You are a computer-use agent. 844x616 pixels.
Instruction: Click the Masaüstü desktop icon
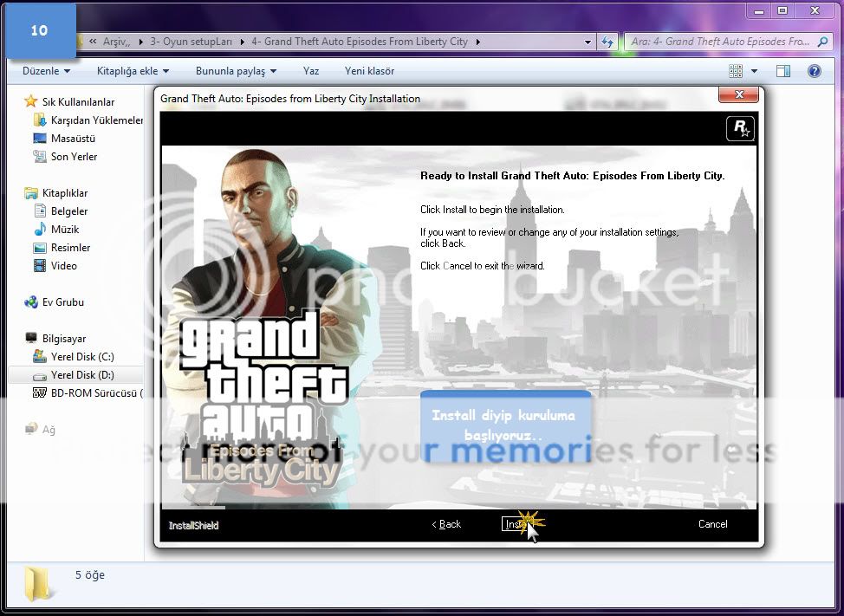(39, 139)
